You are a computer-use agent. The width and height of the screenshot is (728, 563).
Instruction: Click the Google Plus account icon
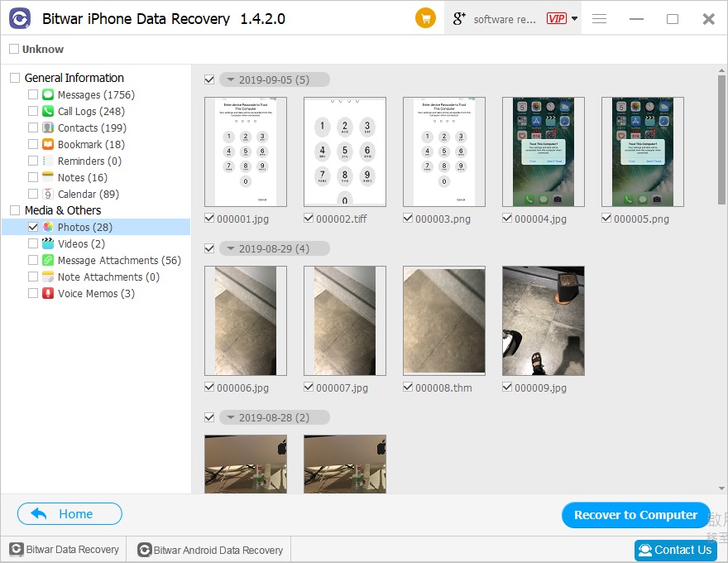pos(458,18)
